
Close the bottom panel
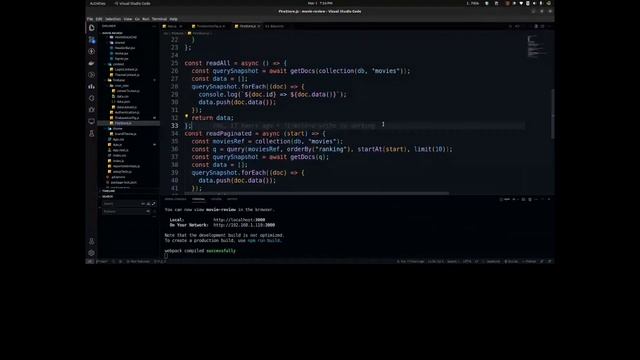coord(549,199)
